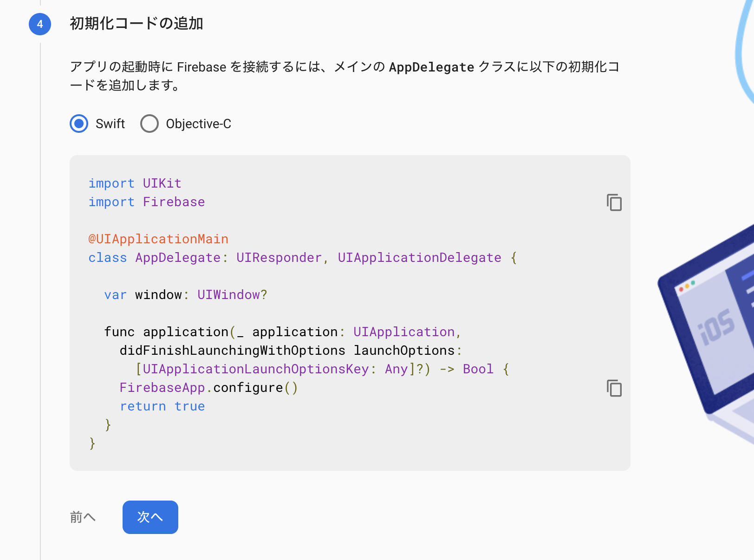Click the step 4 circle badge
The image size is (754, 560).
point(39,25)
